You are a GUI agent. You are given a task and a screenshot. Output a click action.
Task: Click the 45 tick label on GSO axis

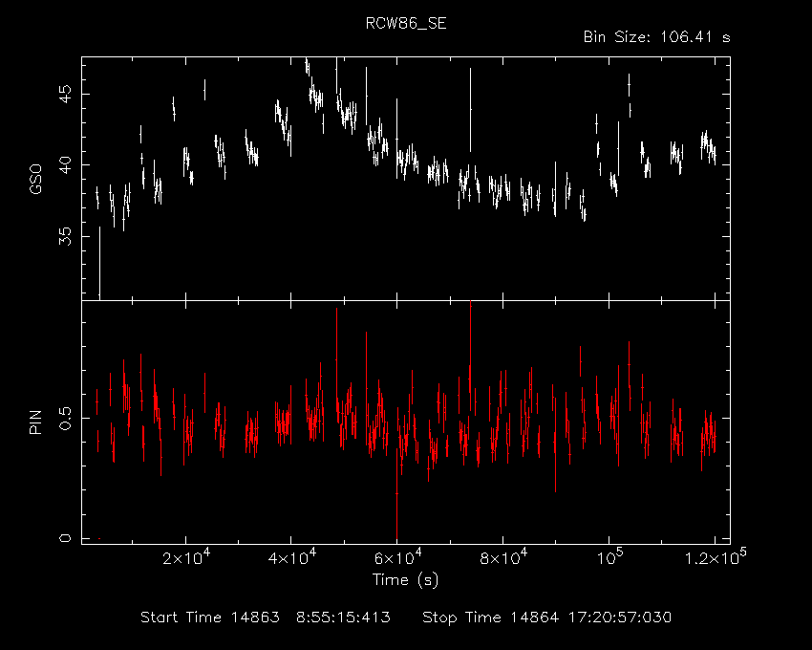[65, 95]
